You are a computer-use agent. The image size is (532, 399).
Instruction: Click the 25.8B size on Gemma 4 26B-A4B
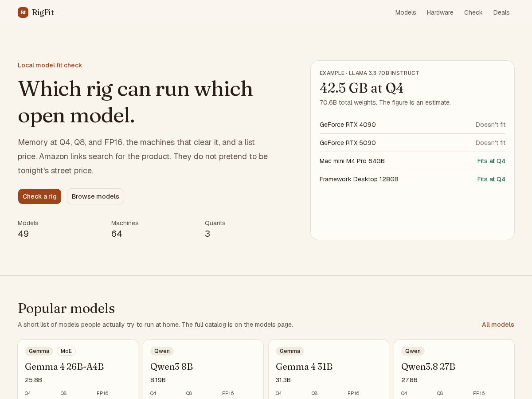tap(33, 380)
